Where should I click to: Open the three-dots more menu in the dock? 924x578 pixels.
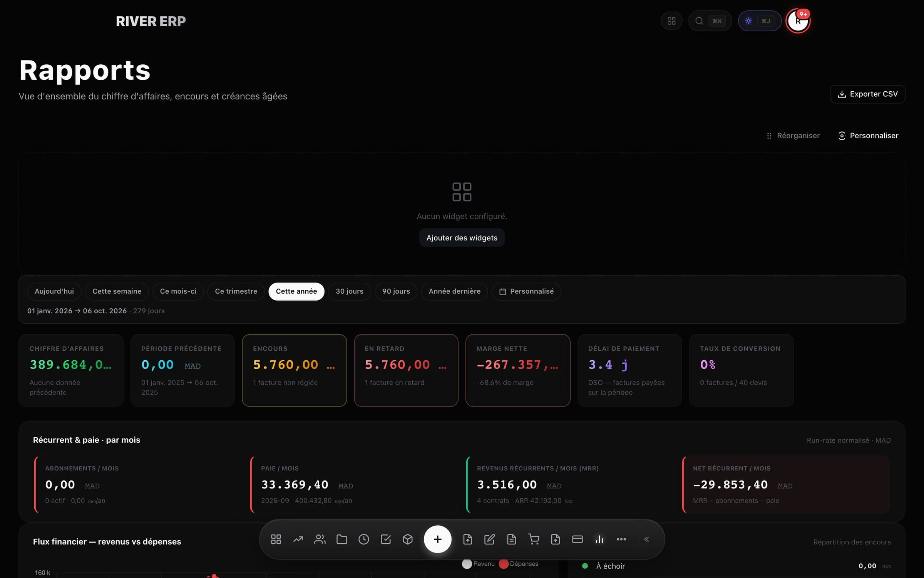tap(621, 539)
